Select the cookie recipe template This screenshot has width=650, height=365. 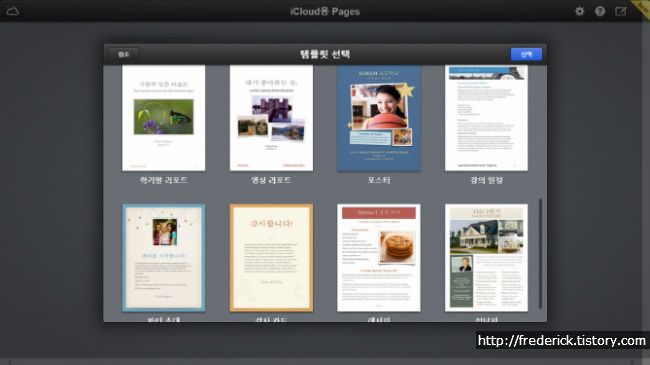(x=379, y=258)
